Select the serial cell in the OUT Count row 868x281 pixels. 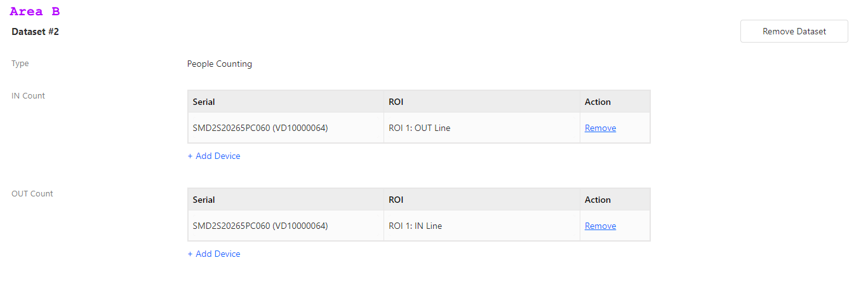286,226
